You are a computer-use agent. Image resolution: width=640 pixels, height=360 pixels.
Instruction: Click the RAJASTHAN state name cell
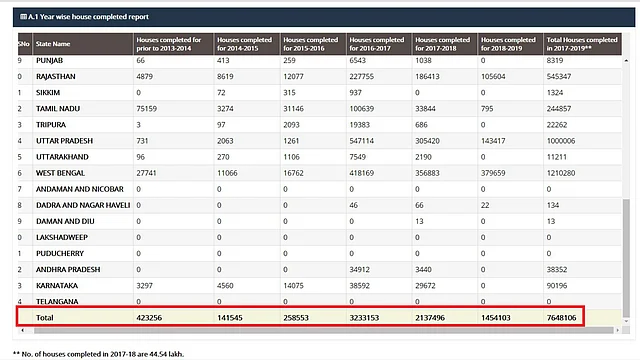click(56, 76)
